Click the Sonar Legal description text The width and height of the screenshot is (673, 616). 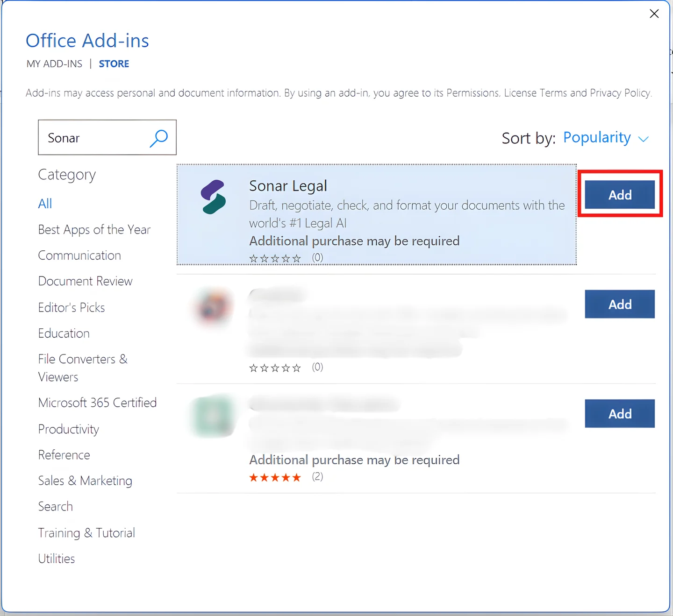click(x=407, y=214)
